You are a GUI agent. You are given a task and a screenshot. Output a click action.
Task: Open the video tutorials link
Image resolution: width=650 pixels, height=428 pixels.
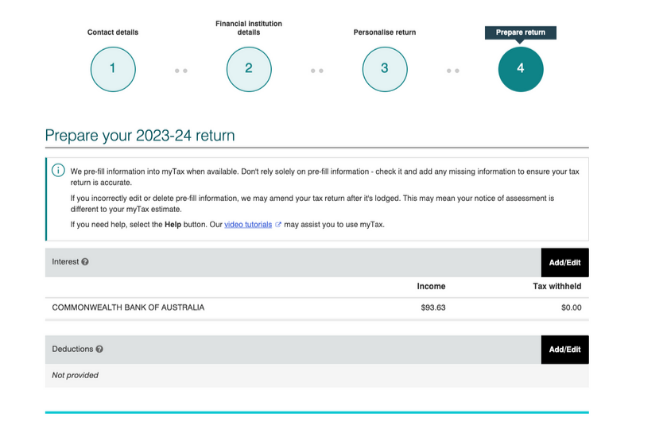tap(247, 225)
